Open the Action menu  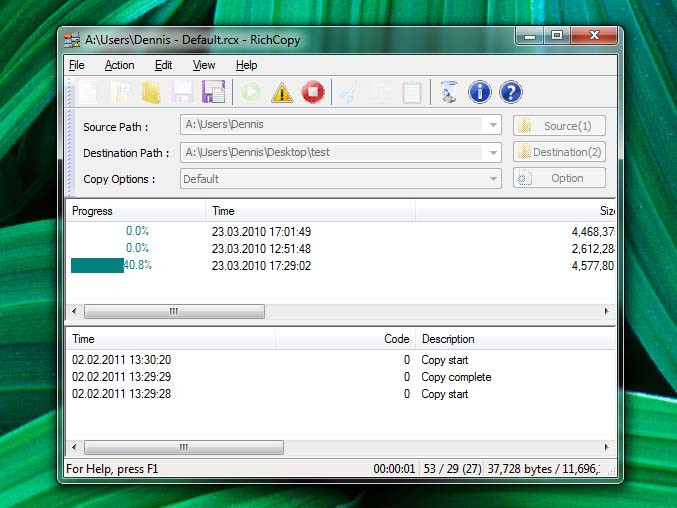tap(120, 65)
